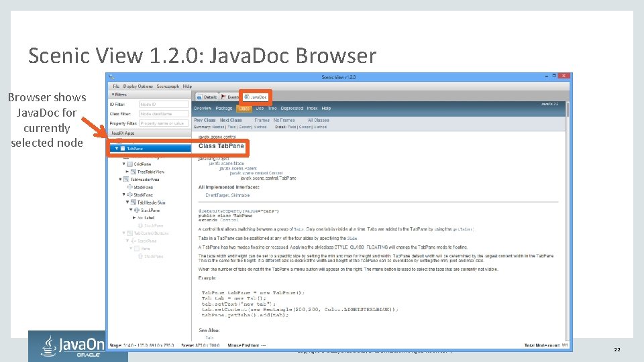Select the JavaDoc tab

coord(256,97)
